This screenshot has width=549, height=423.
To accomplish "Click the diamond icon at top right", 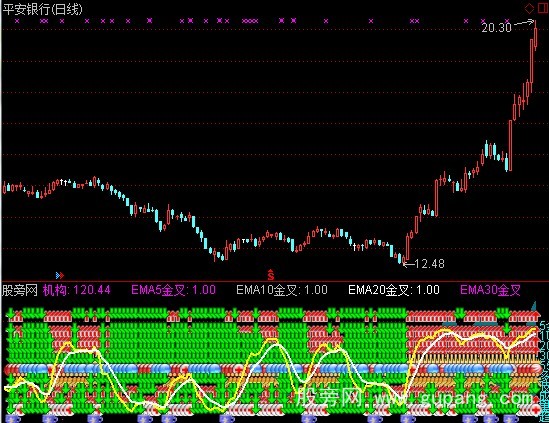I will coord(529,8).
